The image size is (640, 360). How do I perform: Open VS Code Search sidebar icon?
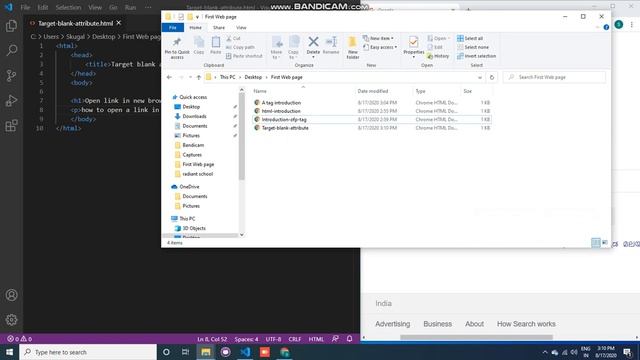coord(11,50)
